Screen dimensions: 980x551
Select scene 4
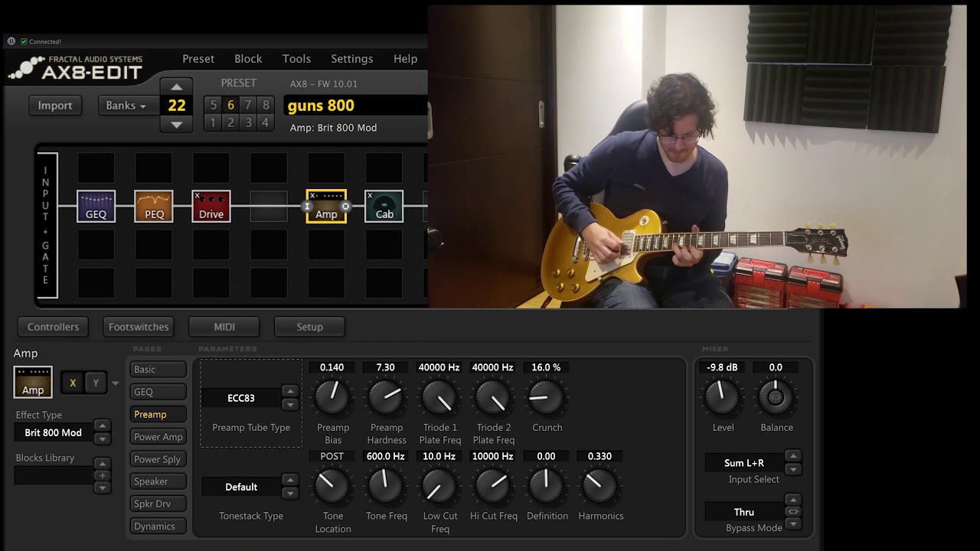265,122
